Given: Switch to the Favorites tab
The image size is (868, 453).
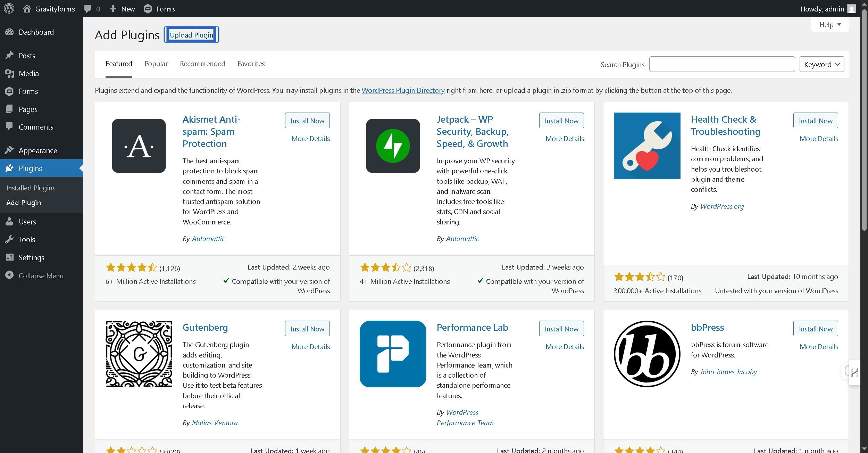Looking at the screenshot, I should pyautogui.click(x=251, y=64).
